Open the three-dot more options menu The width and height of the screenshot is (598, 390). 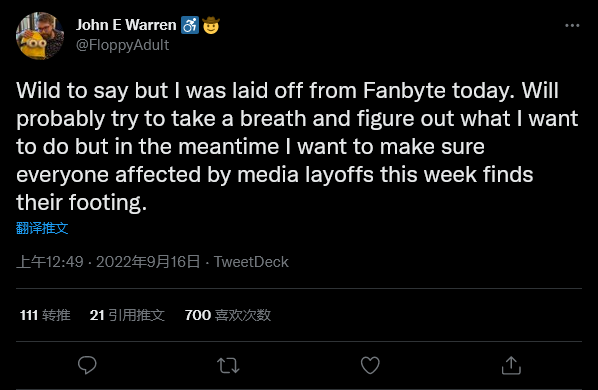point(572,26)
